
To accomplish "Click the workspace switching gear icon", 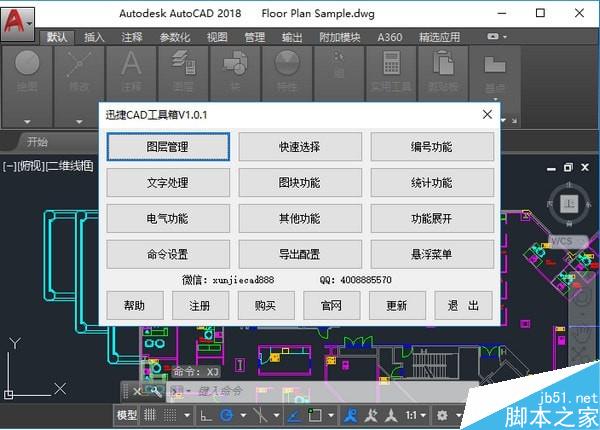I will [x=442, y=415].
